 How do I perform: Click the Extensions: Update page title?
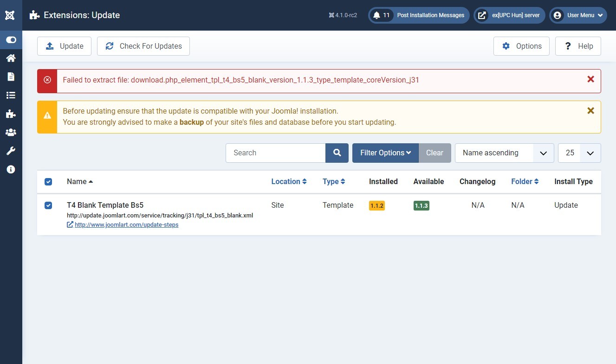click(x=82, y=15)
